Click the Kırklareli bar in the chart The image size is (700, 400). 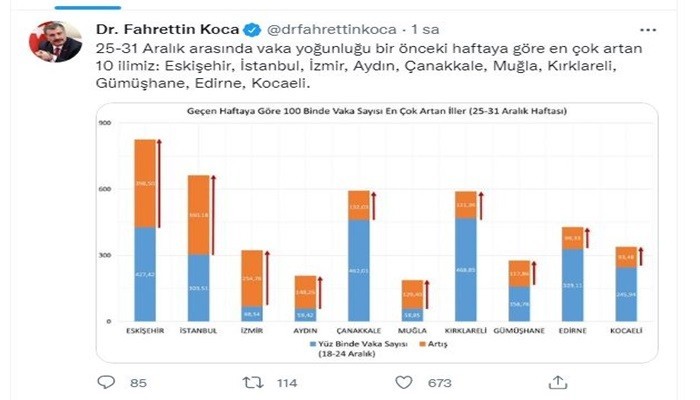click(466, 256)
